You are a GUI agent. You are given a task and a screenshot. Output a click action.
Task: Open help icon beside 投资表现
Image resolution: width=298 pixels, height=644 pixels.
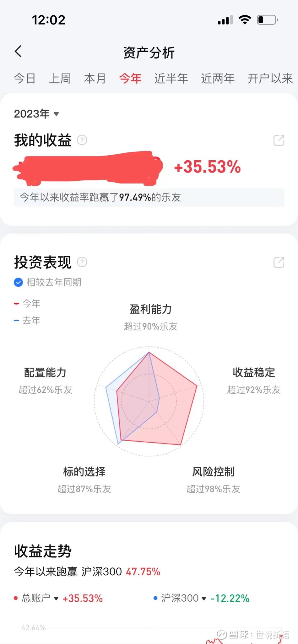pyautogui.click(x=82, y=262)
